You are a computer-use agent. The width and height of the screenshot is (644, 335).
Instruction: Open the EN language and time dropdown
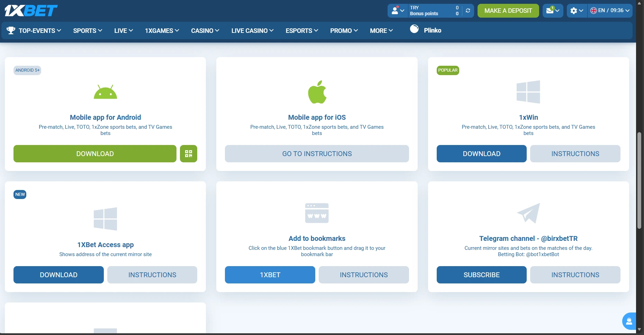click(x=610, y=10)
